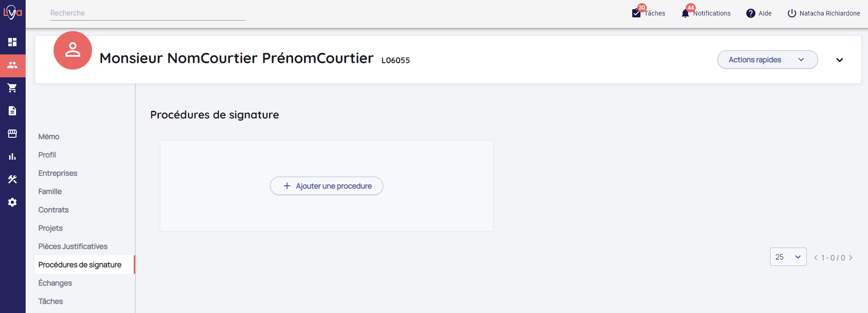
Task: Open the Aide help link
Action: (x=759, y=13)
